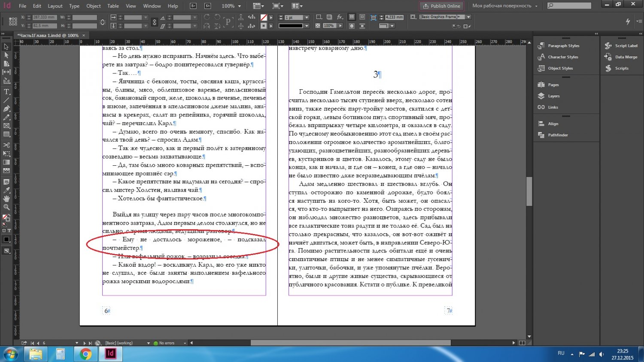Open the Table menu
Viewport: 644px width, 362px height.
(x=113, y=6)
